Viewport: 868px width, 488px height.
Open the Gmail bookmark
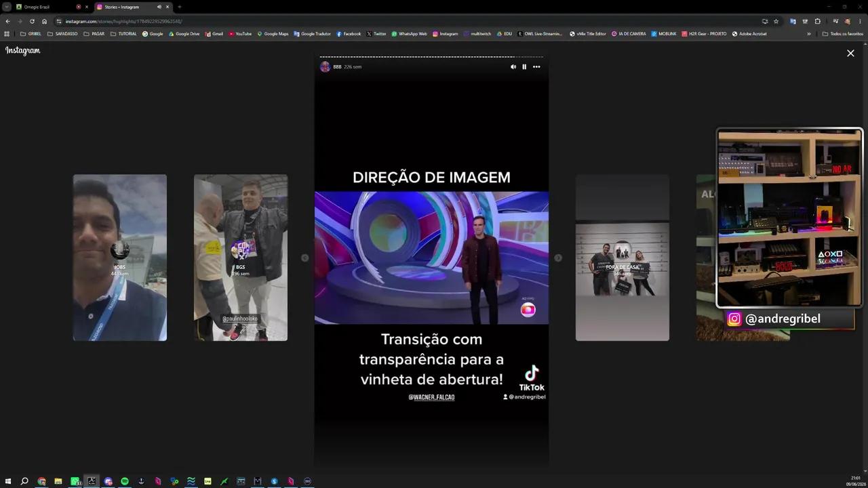tap(214, 34)
